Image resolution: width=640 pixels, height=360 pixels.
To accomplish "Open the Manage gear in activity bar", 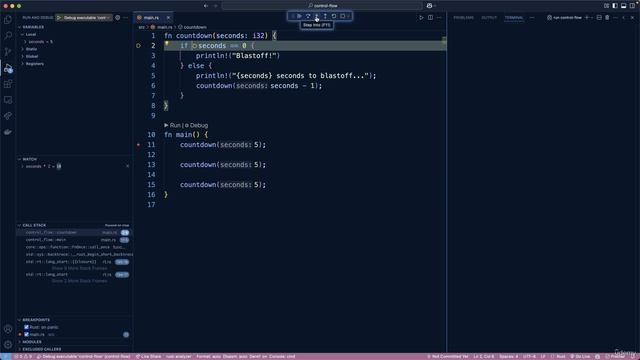I will point(8,344).
